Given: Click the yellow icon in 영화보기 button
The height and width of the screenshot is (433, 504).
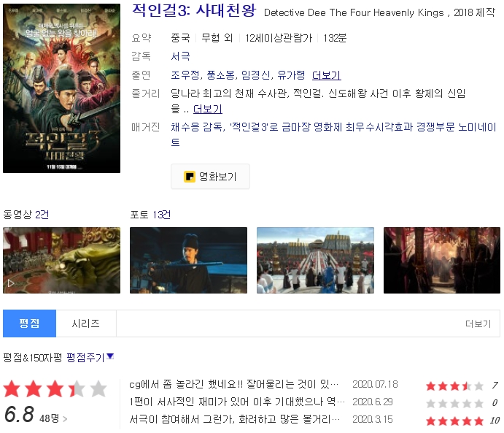Looking at the screenshot, I should coord(190,177).
